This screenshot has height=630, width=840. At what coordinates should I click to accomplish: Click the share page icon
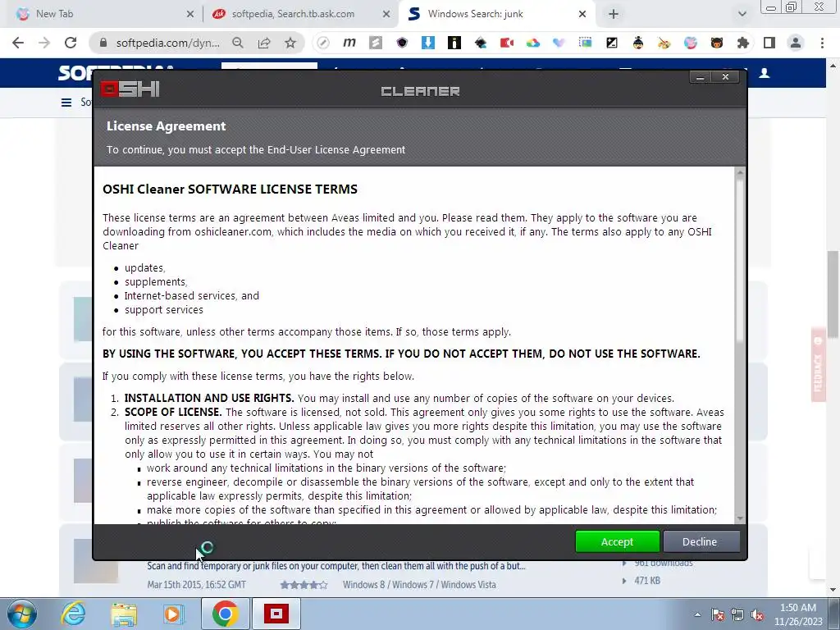click(264, 43)
